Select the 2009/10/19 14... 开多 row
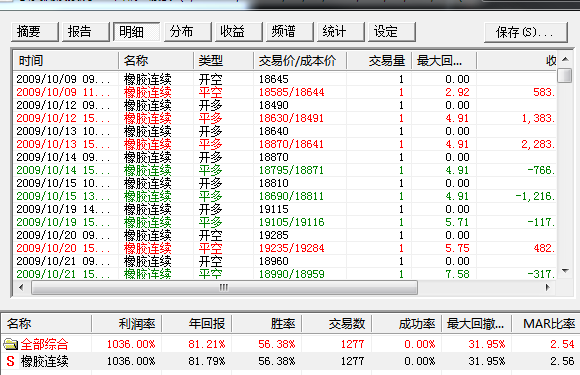 pyautogui.click(x=285, y=209)
